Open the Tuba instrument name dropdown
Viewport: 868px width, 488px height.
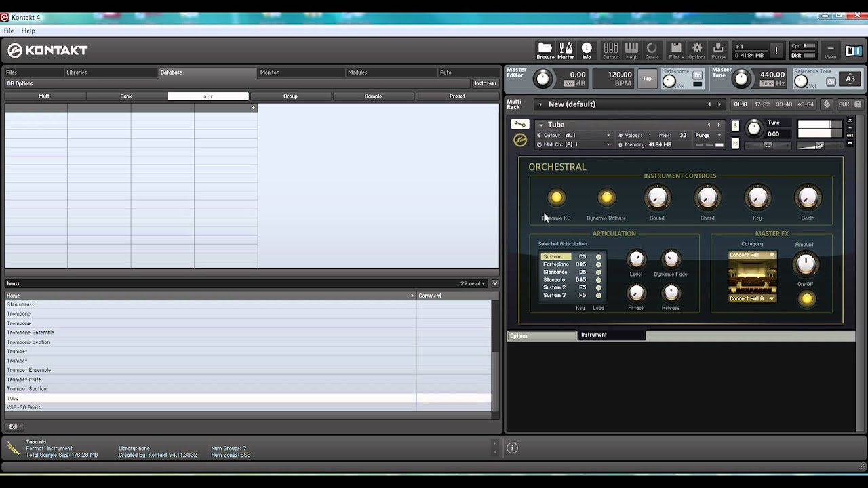click(x=540, y=125)
